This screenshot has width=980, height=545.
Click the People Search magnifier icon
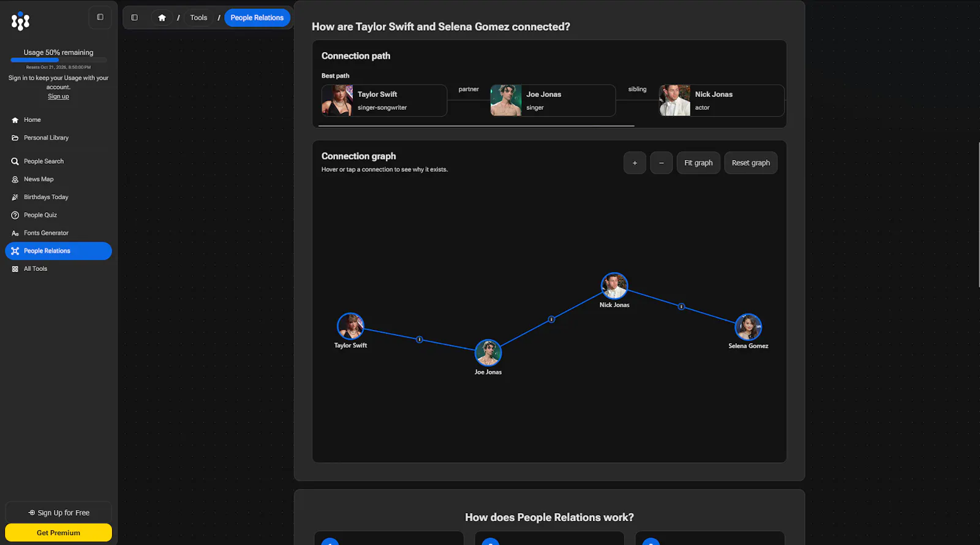[15, 161]
